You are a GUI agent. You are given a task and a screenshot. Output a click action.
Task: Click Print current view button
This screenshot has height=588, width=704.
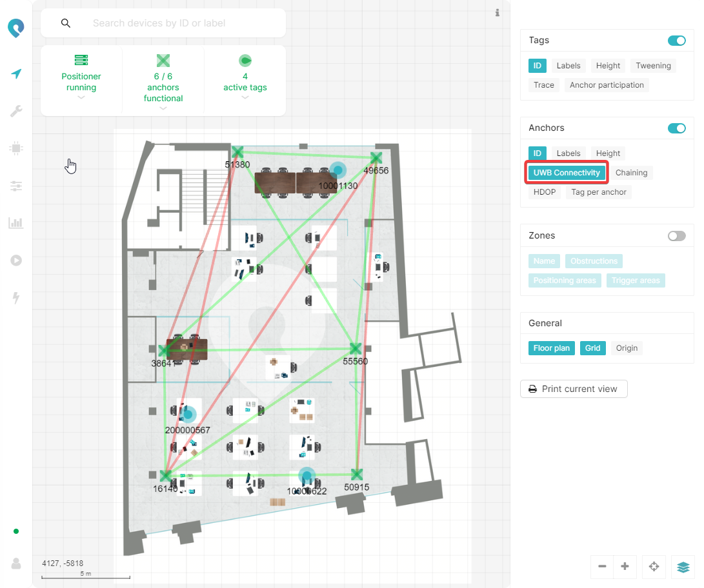(x=574, y=389)
